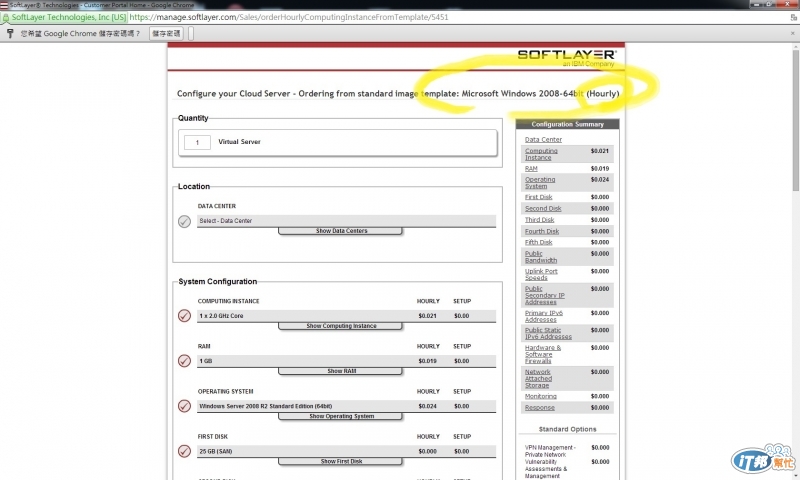Open Computing Instance link in summary
The width and height of the screenshot is (800, 480).
(541, 154)
